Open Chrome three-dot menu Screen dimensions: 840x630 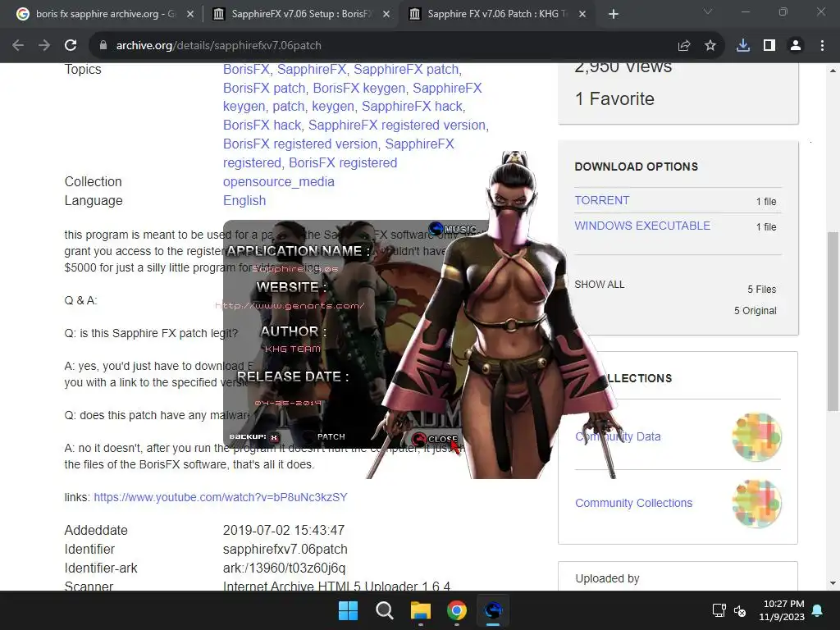point(822,46)
